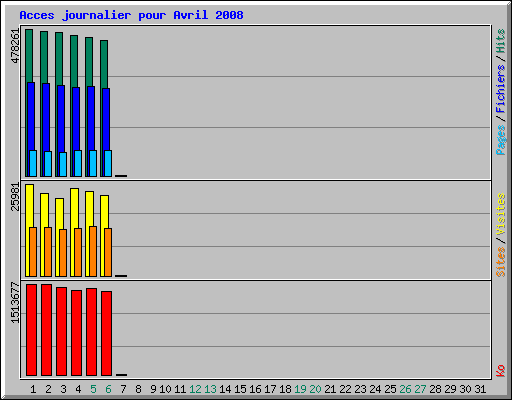The height and width of the screenshot is (400, 512).
Task: Click the 1513677 y-axis value
Action: [15, 303]
